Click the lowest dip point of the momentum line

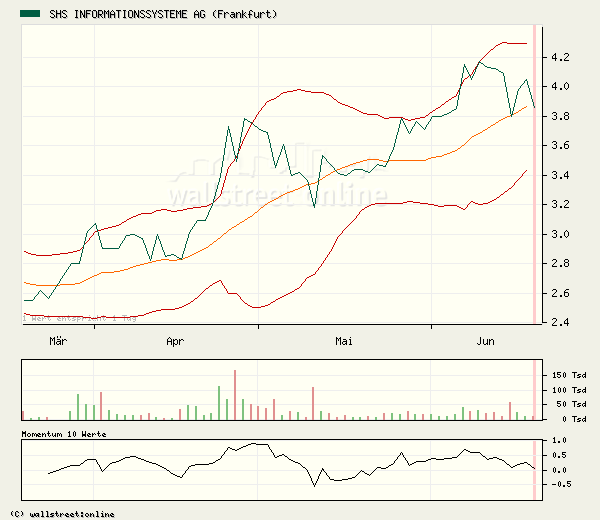pos(315,486)
